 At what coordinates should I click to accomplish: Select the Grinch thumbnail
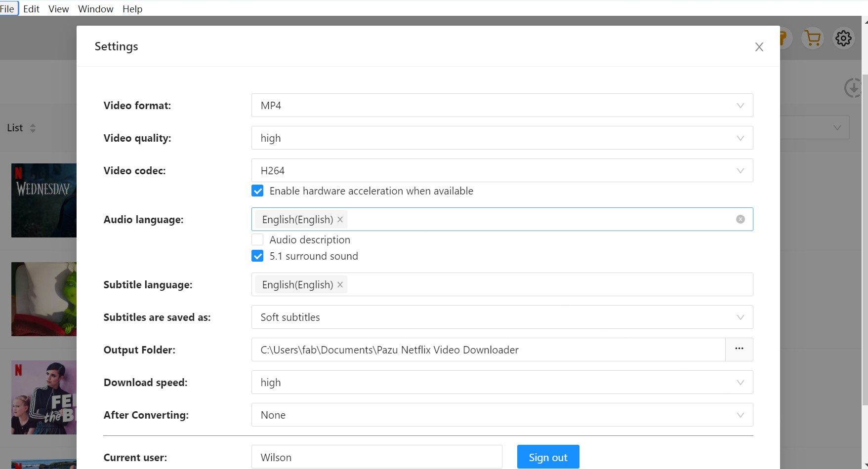44,299
